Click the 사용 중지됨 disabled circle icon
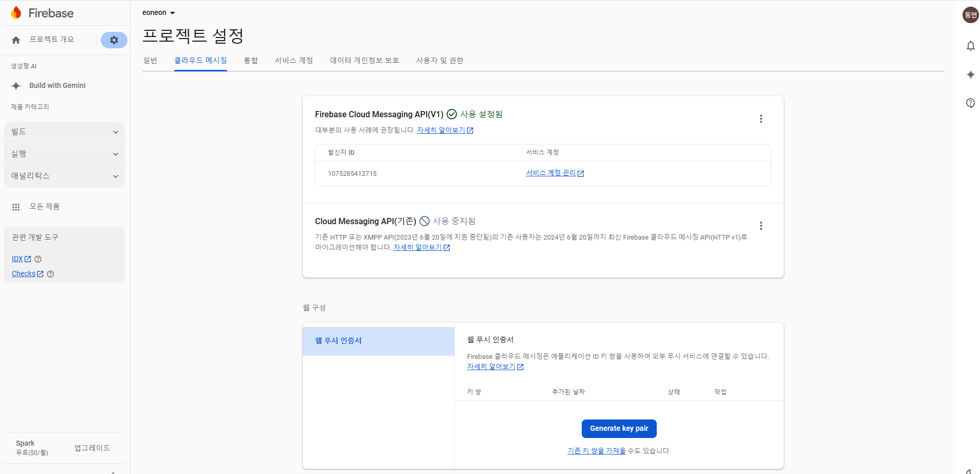Viewport: 980px width, 474px height. click(424, 221)
